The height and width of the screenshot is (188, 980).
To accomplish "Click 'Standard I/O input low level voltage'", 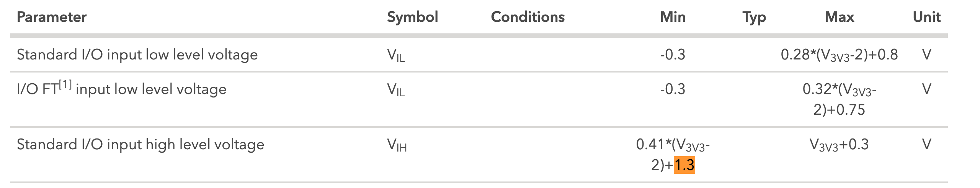I will [137, 54].
